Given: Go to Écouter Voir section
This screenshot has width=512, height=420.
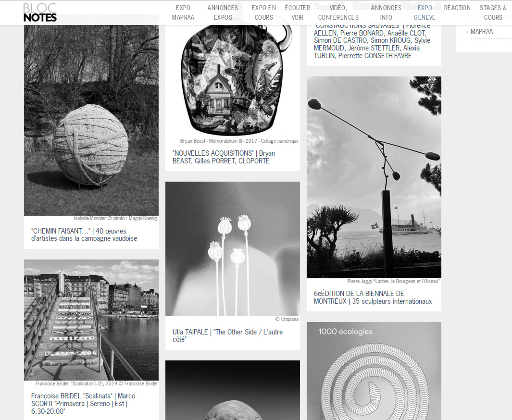Looking at the screenshot, I should (x=297, y=12).
